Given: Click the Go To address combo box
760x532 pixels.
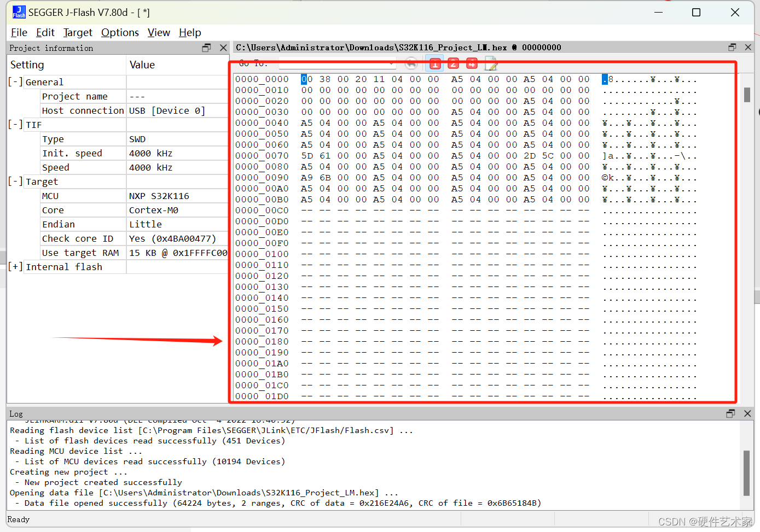Looking at the screenshot, I should [337, 64].
